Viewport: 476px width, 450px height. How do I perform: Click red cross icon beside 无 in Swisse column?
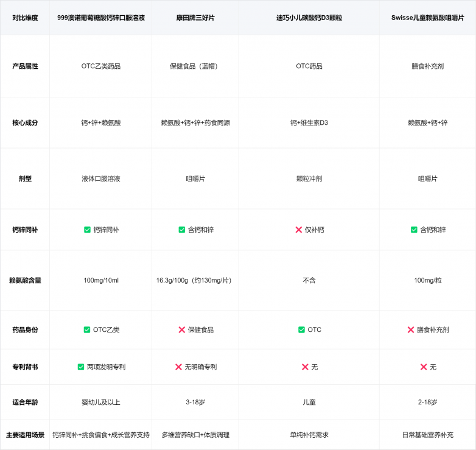(424, 367)
